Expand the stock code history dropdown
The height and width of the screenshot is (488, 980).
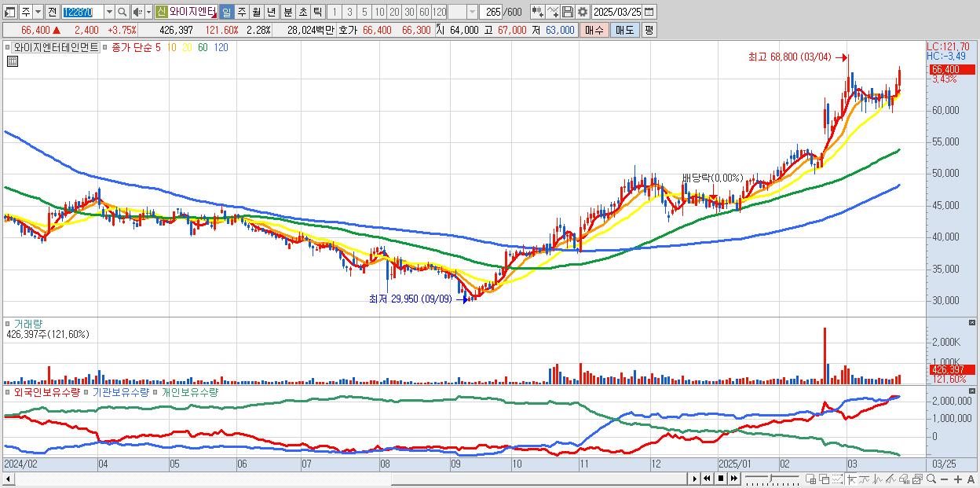click(x=109, y=12)
